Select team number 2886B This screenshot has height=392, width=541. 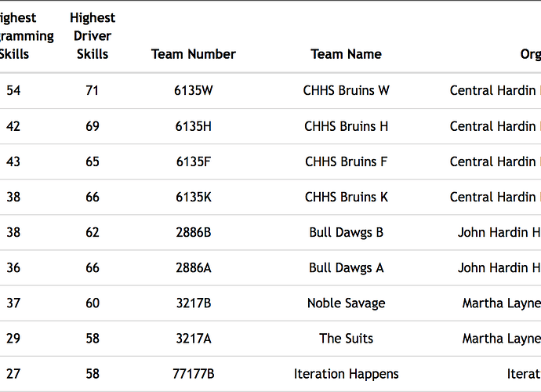tap(193, 232)
